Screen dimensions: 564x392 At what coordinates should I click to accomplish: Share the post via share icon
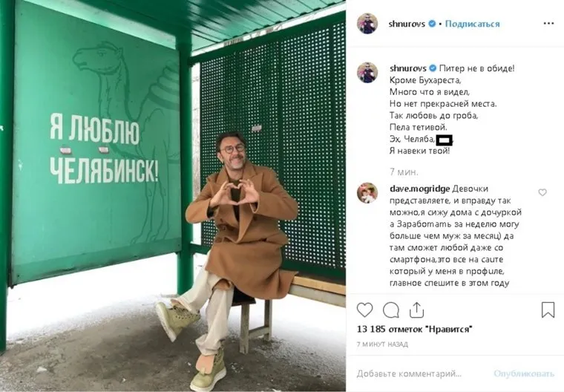click(x=416, y=310)
